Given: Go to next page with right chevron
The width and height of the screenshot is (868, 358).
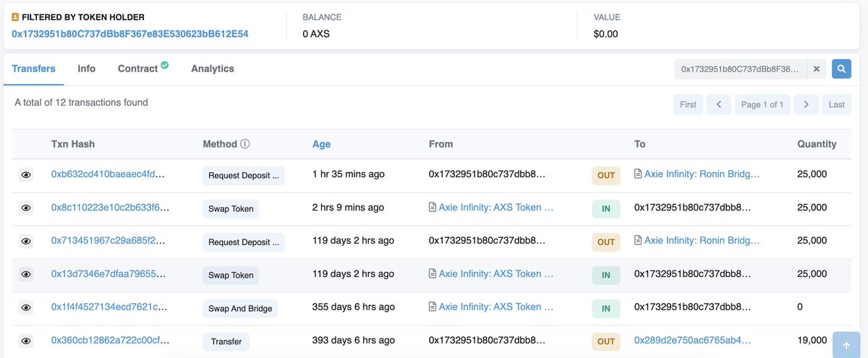Looking at the screenshot, I should pyautogui.click(x=806, y=105).
